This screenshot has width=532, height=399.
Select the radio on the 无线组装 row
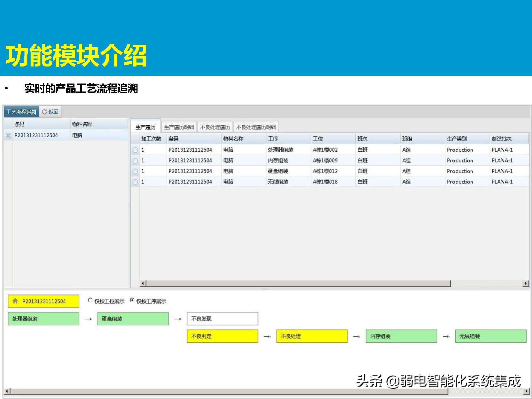click(x=135, y=182)
